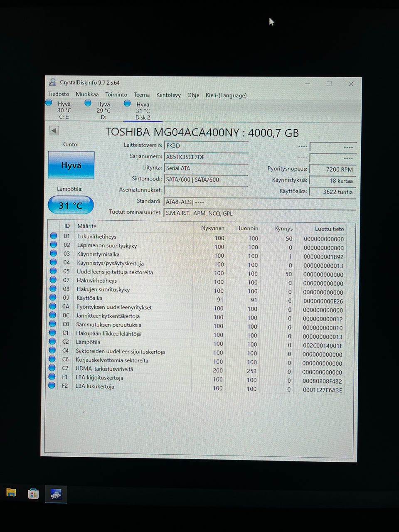Click the Käynnistyksiä field showing 18 kertaa

click(x=333, y=180)
